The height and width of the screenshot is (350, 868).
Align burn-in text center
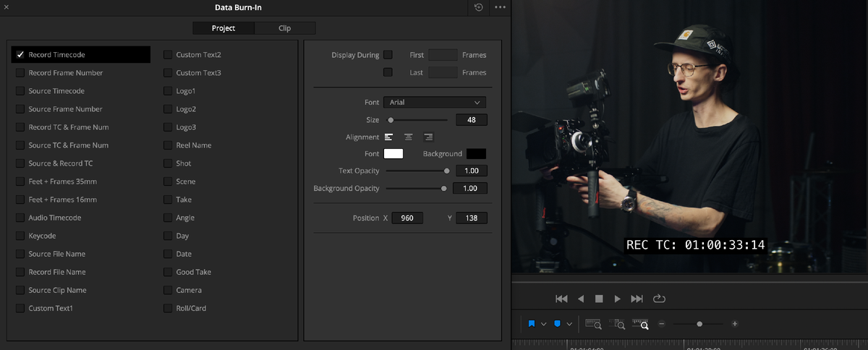point(409,137)
